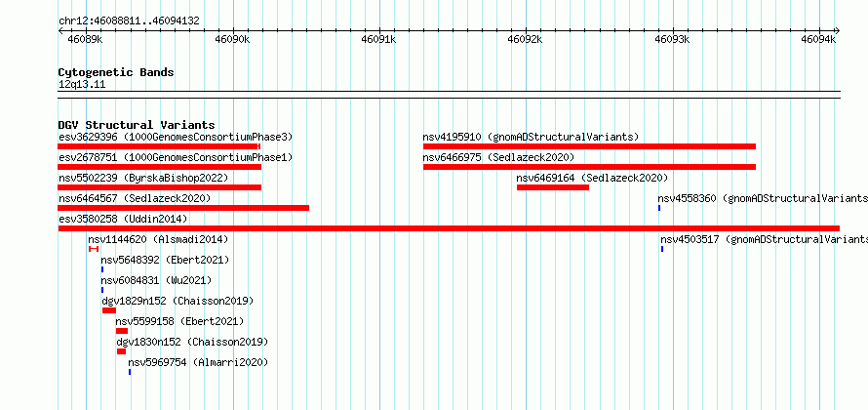
Task: Click the nsv1144620 small bracket glyph
Action: click(94, 249)
